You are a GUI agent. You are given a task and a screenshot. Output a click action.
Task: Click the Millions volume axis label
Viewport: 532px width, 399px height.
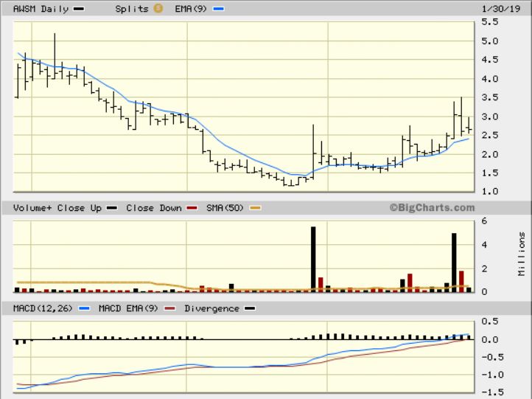coord(522,254)
